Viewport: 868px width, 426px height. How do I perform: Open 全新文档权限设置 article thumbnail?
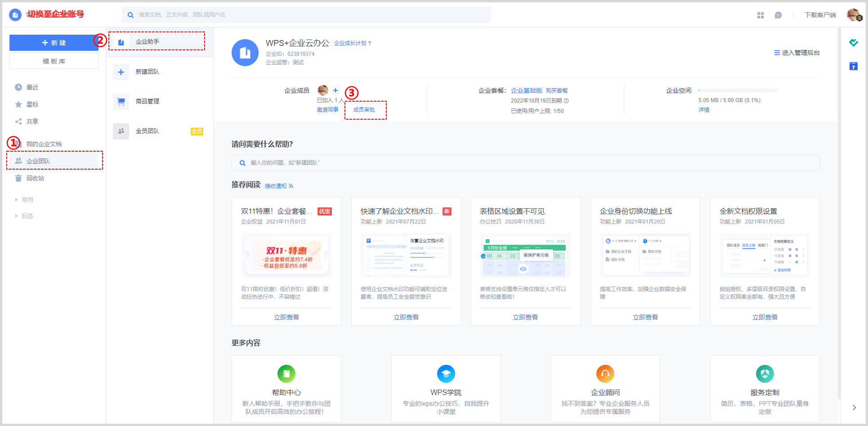tap(765, 256)
